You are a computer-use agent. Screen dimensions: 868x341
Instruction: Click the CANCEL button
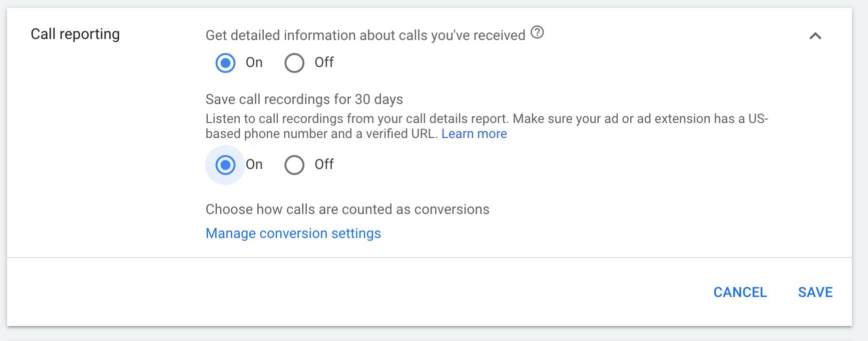740,292
